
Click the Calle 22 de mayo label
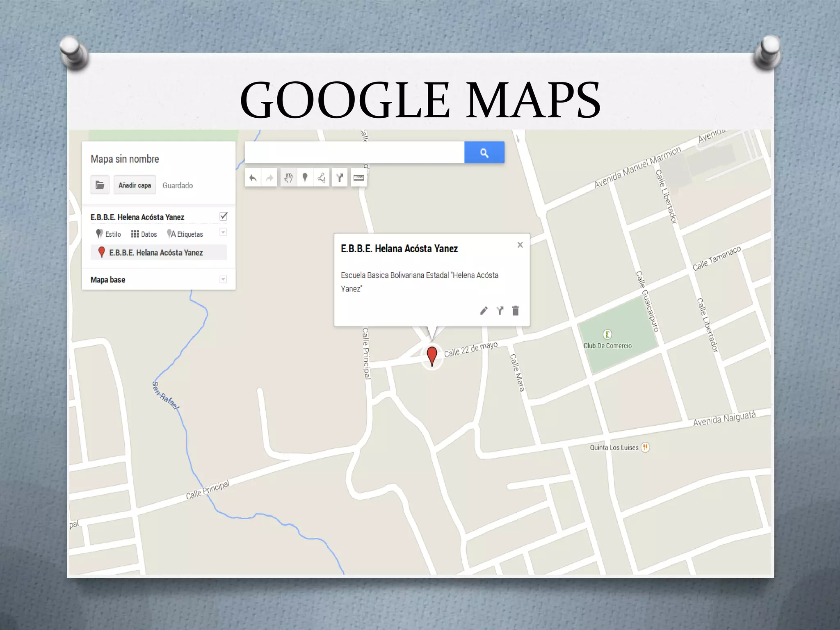click(471, 349)
